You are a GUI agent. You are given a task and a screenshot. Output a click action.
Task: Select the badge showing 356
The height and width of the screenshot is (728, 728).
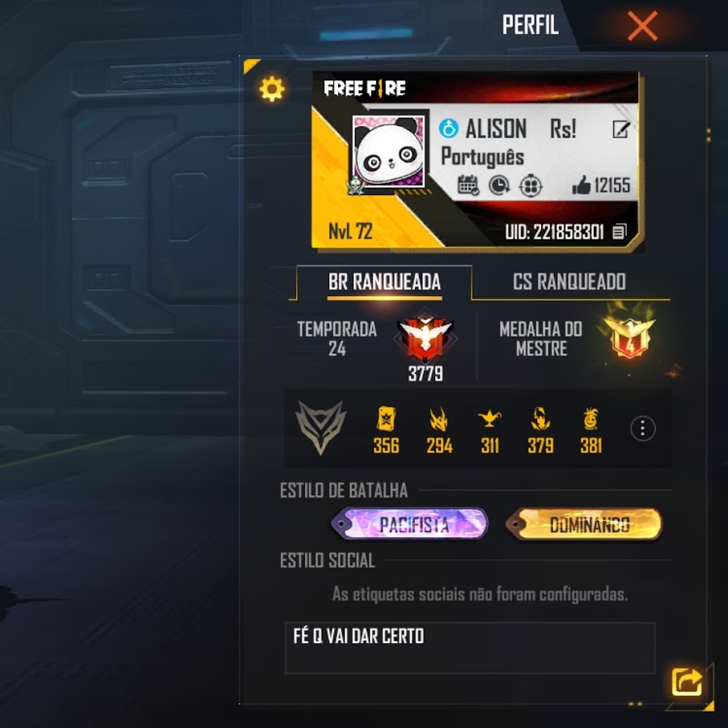pos(386,430)
